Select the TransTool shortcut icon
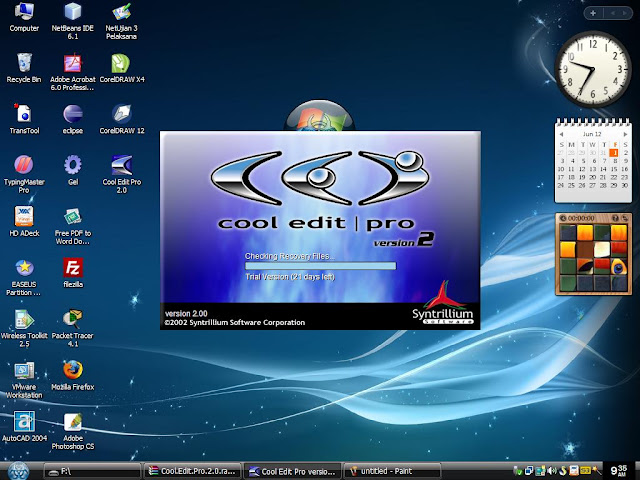This screenshot has width=640, height=480. [x=24, y=119]
